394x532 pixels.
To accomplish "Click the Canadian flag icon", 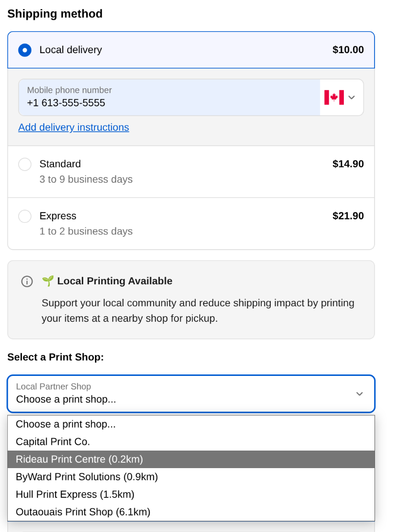I will coord(334,98).
